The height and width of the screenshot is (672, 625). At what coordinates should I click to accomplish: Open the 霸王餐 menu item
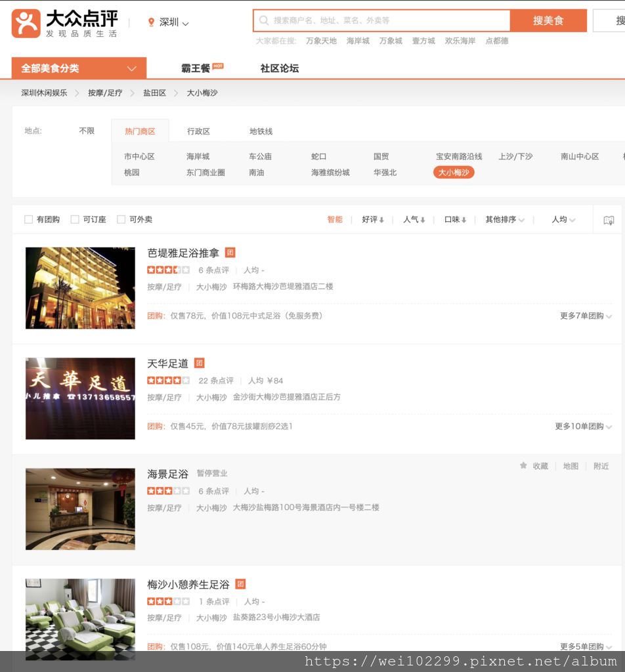click(195, 68)
